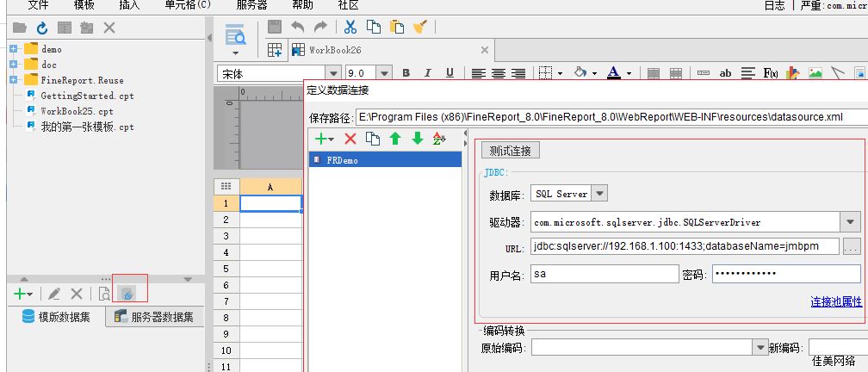868x372 pixels.
Task: Click the URL input field
Action: pos(685,246)
